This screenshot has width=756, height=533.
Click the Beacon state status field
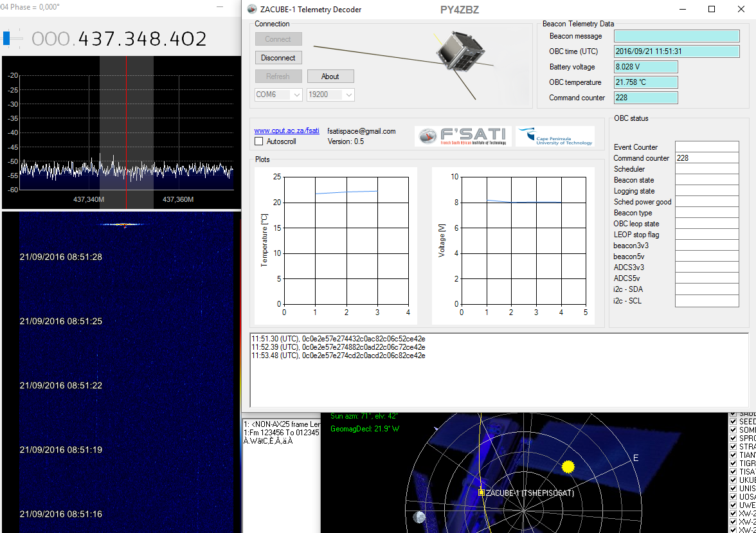click(707, 180)
